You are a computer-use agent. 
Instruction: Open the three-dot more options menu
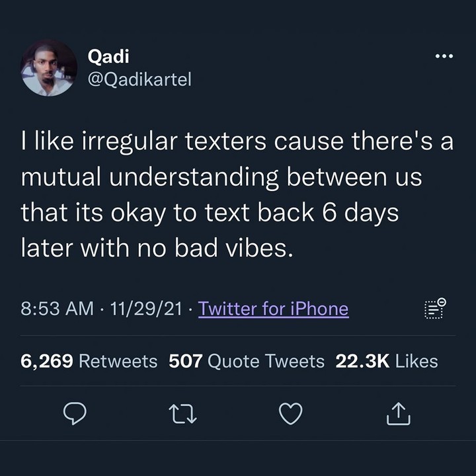444,56
